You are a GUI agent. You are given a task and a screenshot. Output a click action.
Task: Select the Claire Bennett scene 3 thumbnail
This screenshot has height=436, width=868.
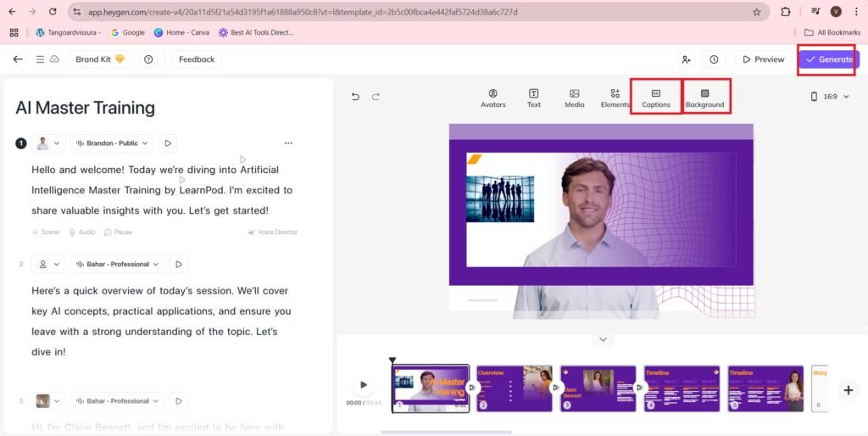click(598, 388)
